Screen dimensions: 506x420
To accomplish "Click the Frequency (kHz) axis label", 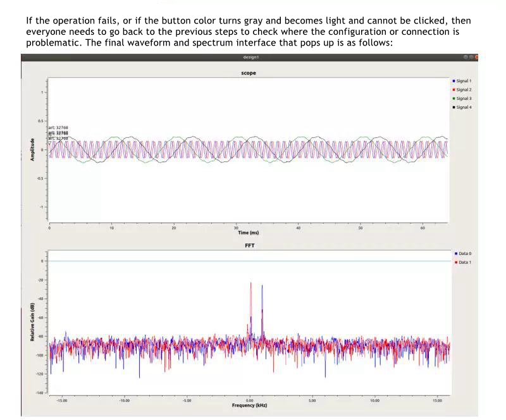I will click(249, 405).
